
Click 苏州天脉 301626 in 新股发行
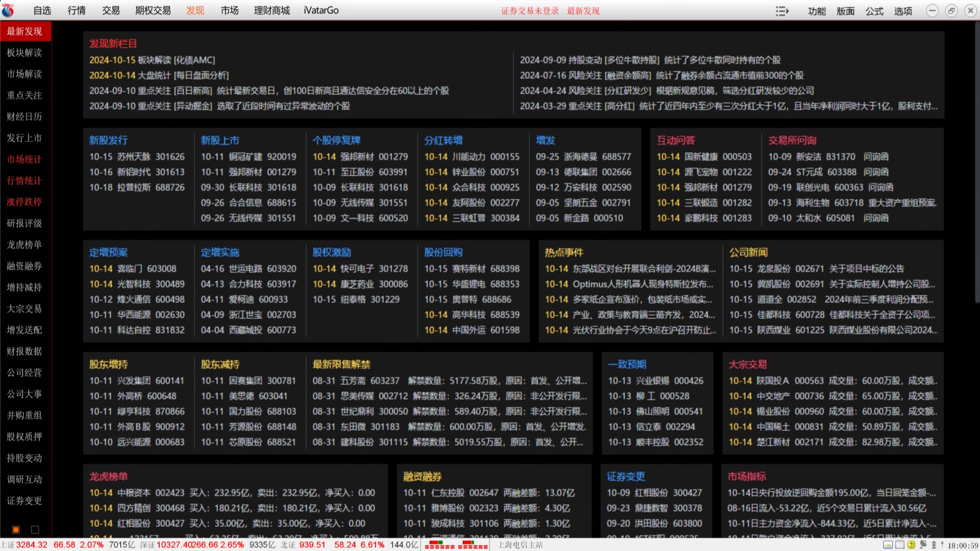(137, 157)
